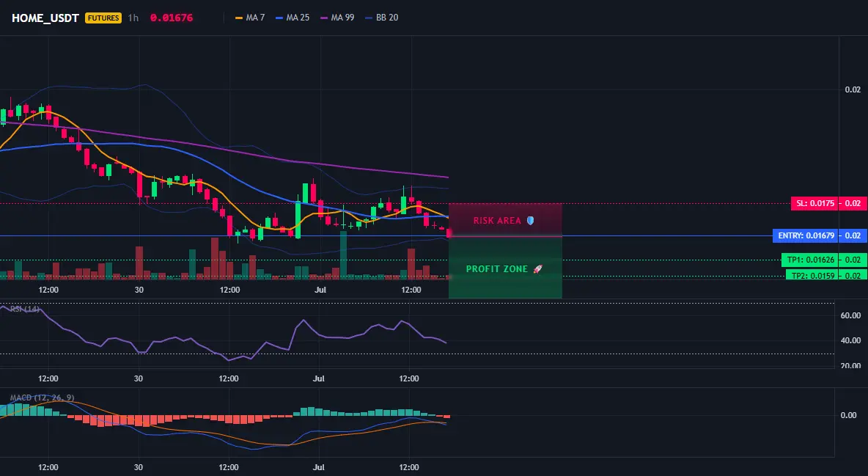Click the shield icon beside RISK AREA
The image size is (868, 476).
(530, 221)
